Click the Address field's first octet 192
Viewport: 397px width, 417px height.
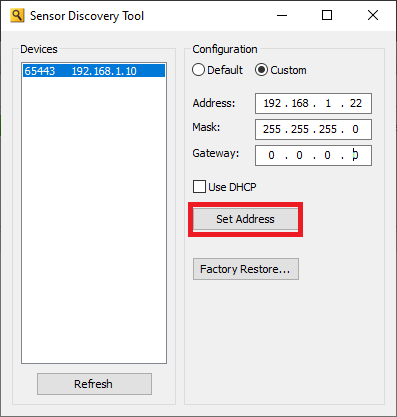(x=272, y=103)
